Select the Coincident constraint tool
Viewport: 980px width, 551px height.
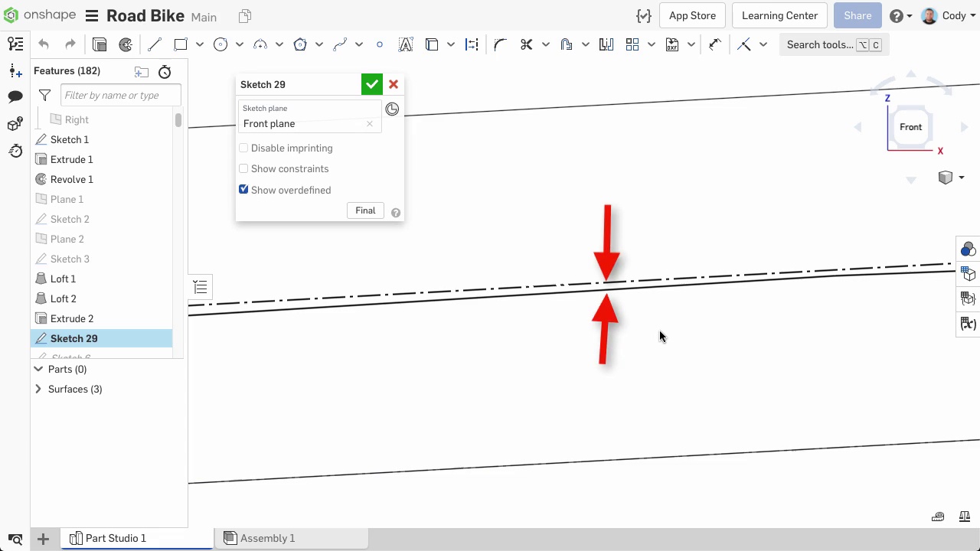[x=744, y=45]
